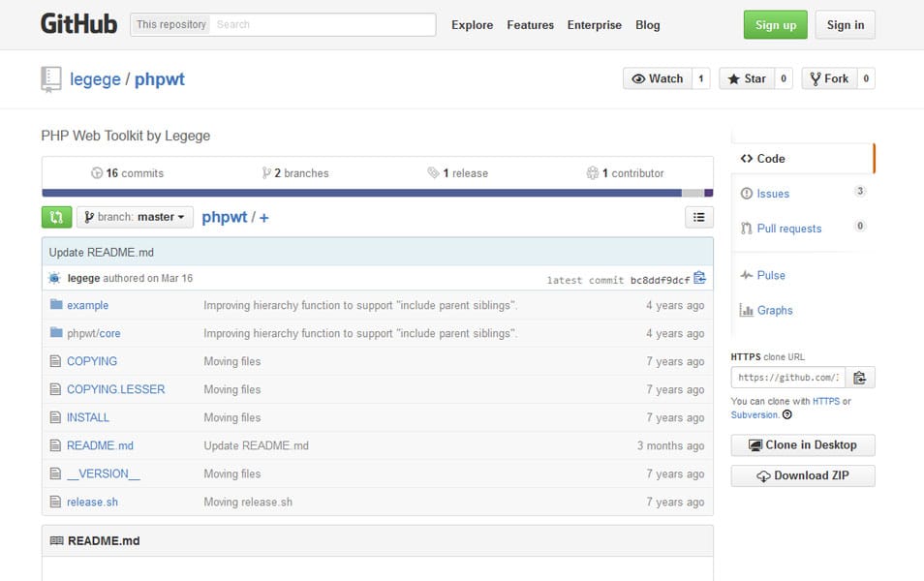Click the file icon beside __VERSION__

(55, 474)
